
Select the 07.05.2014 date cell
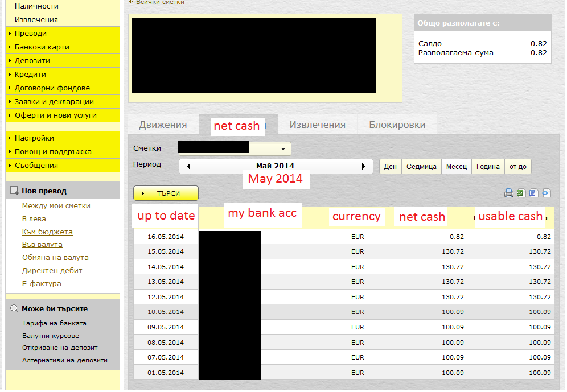tap(166, 357)
